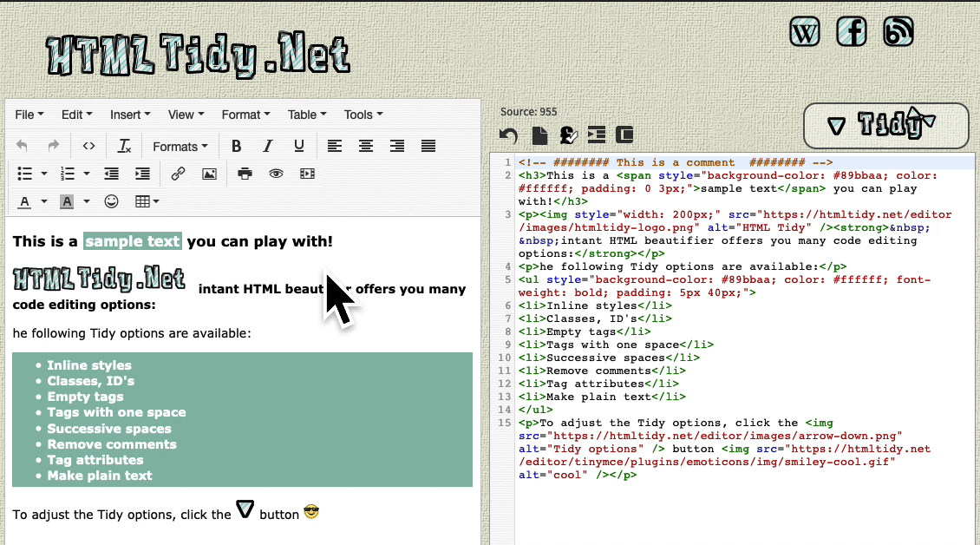Click the insert link icon

click(178, 174)
